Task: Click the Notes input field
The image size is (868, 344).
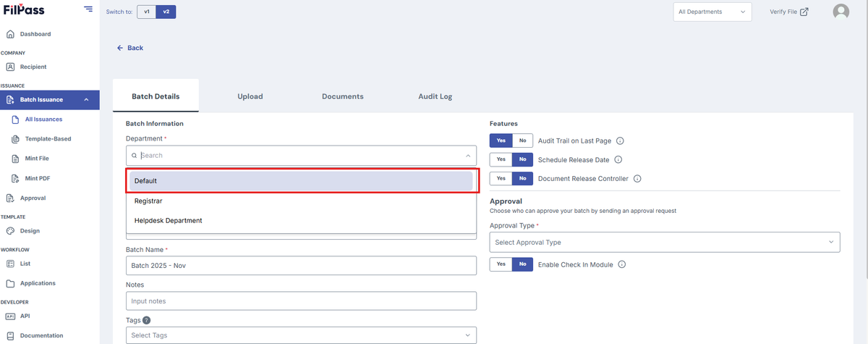Action: point(301,301)
